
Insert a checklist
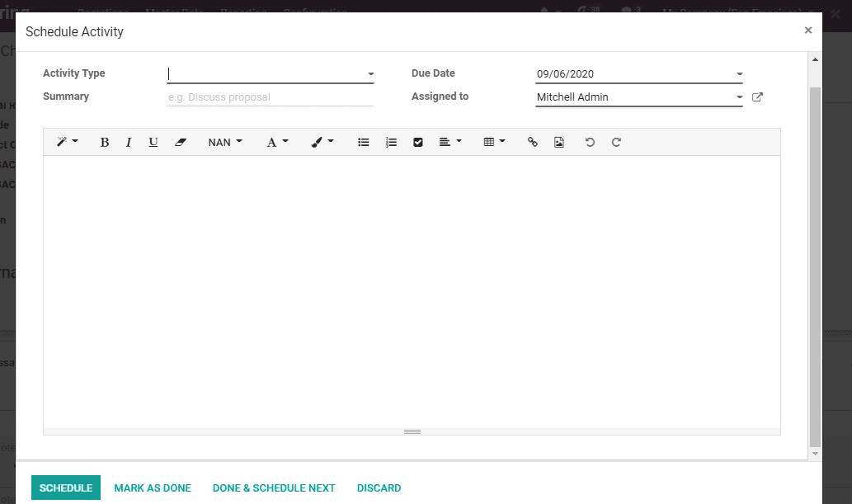click(x=418, y=142)
